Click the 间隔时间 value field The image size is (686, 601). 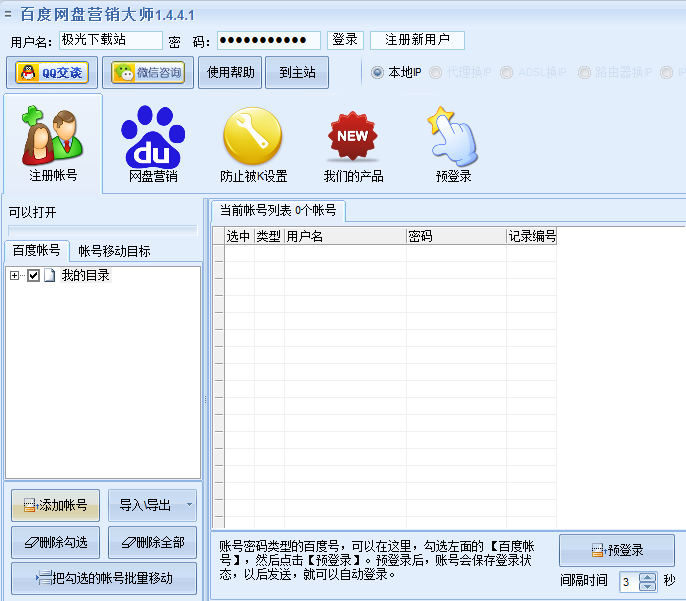[629, 582]
